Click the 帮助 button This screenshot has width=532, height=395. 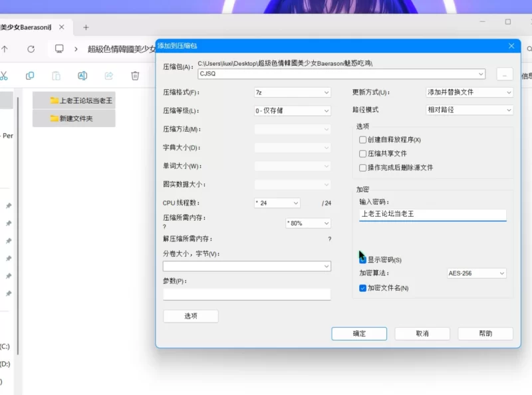(485, 334)
